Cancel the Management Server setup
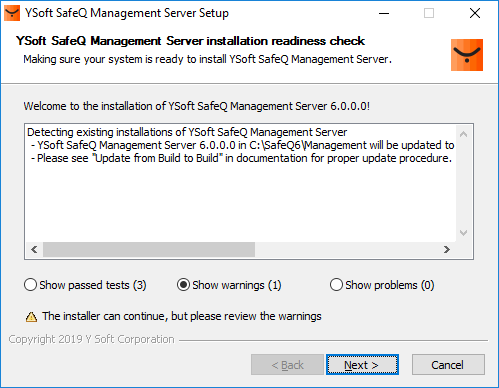 point(448,365)
